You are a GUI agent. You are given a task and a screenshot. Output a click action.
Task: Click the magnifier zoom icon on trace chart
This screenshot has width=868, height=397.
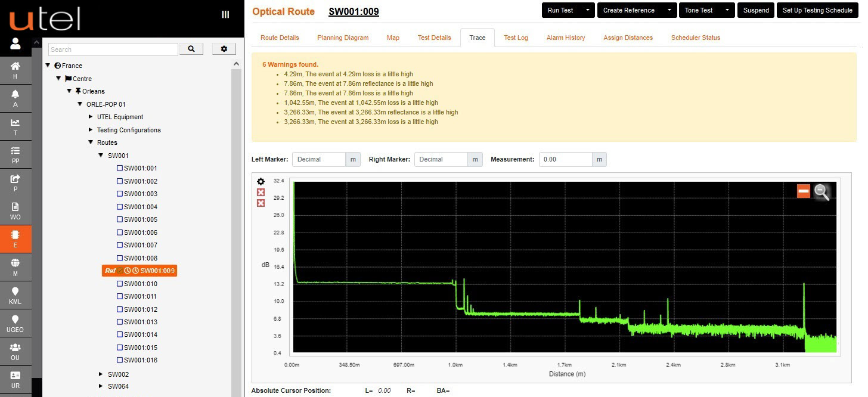(821, 191)
